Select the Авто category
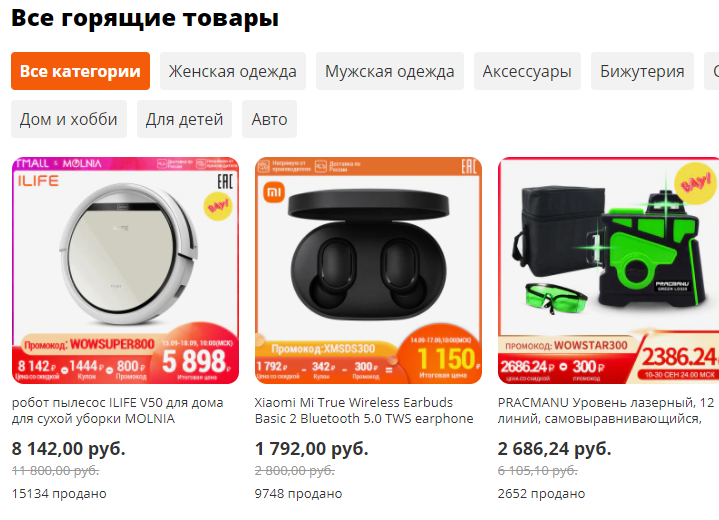Screen dimensions: 719x520 269,119
